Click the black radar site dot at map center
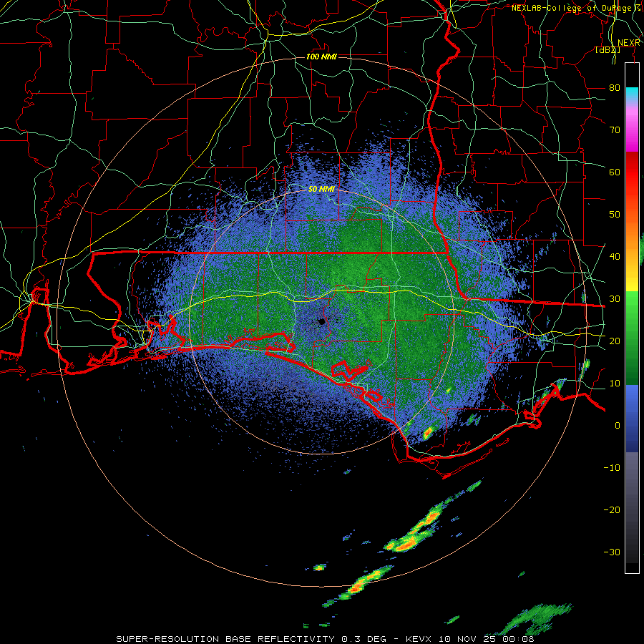Image resolution: width=644 pixels, height=644 pixels. (x=322, y=321)
